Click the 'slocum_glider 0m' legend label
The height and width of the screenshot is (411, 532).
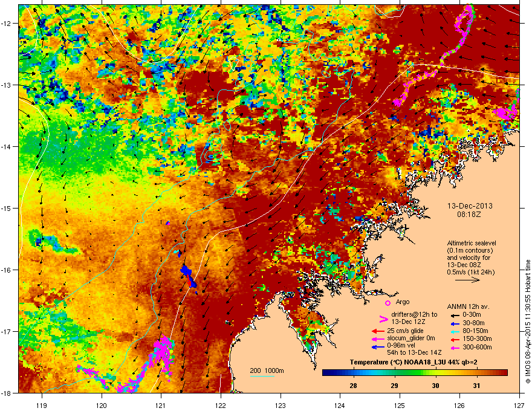[x=411, y=338]
